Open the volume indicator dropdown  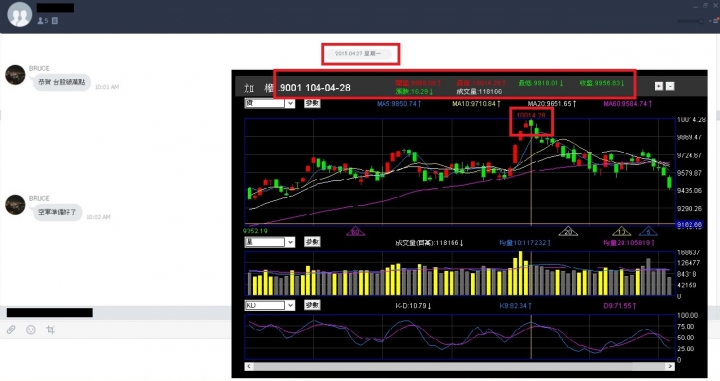point(270,242)
